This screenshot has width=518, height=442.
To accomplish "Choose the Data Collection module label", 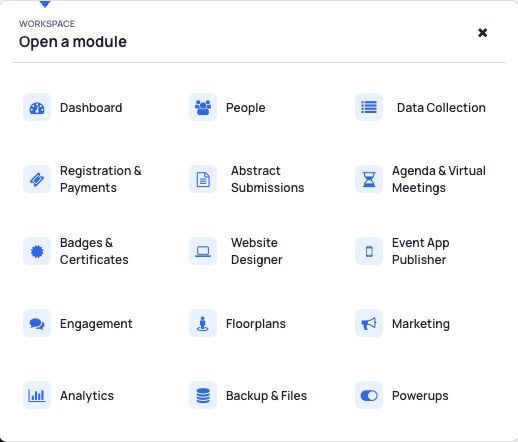I will pos(441,108).
